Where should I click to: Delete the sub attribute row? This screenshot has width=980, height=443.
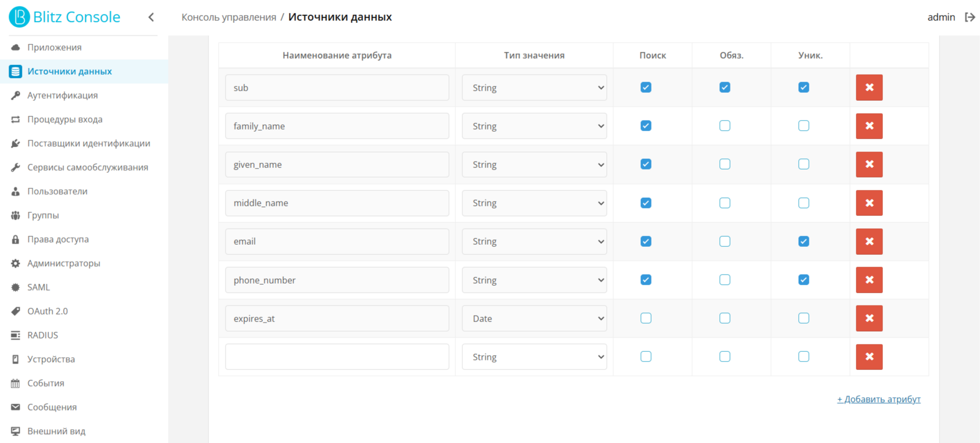pyautogui.click(x=869, y=87)
